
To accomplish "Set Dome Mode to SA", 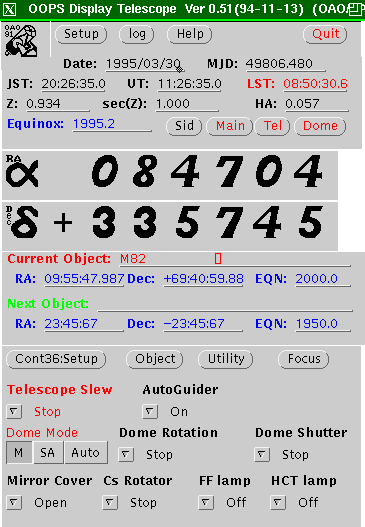I will point(48,453).
